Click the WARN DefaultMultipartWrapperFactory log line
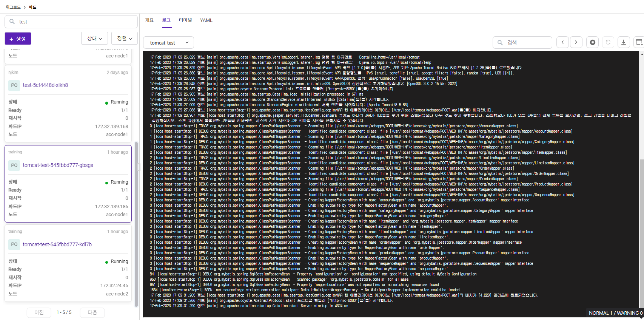 click(x=305, y=290)
